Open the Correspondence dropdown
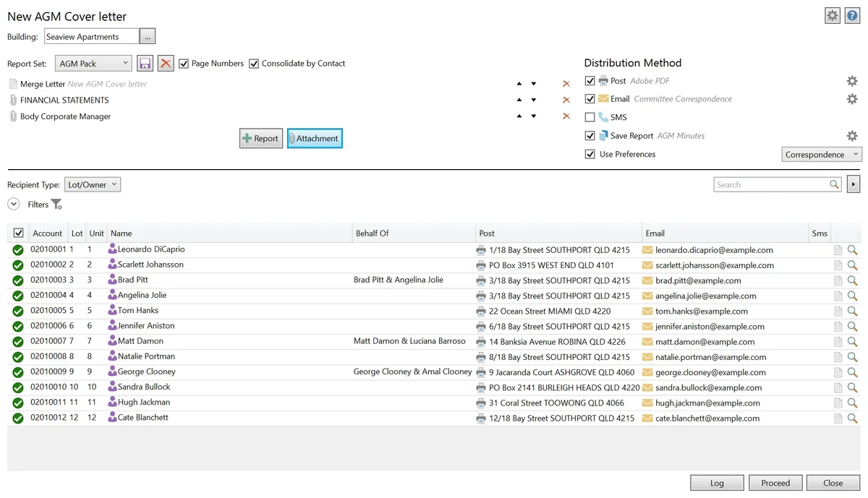This screenshot has height=498, width=868. [822, 155]
